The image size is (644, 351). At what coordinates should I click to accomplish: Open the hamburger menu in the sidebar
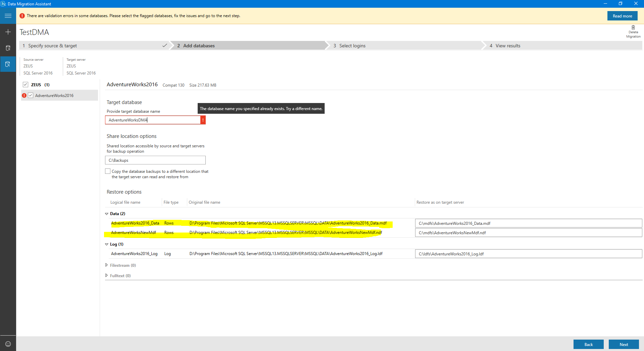coord(8,16)
